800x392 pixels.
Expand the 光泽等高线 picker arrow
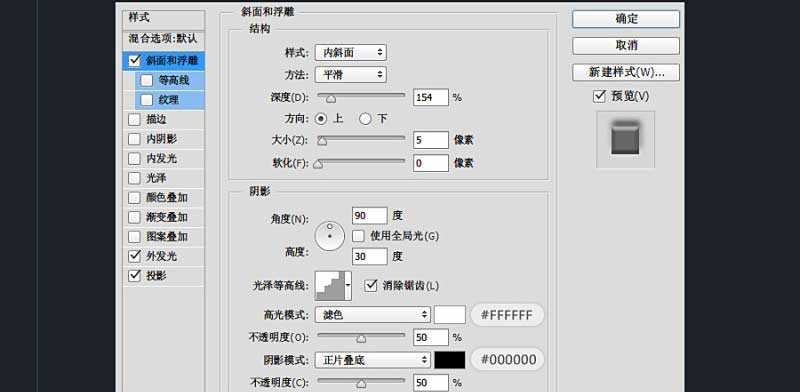click(x=348, y=286)
